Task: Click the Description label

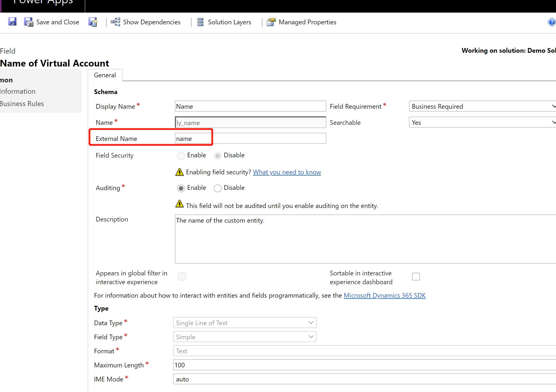Action: 112,219
